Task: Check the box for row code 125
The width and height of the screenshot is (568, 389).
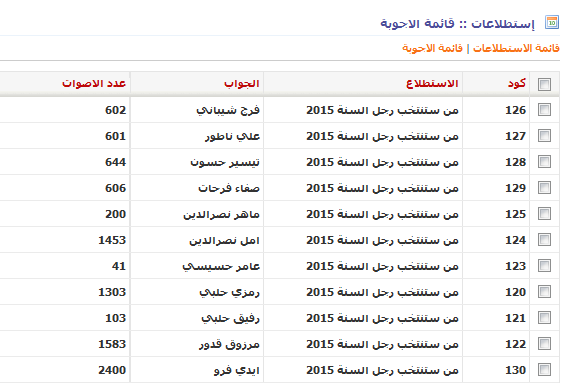Action: tap(544, 214)
